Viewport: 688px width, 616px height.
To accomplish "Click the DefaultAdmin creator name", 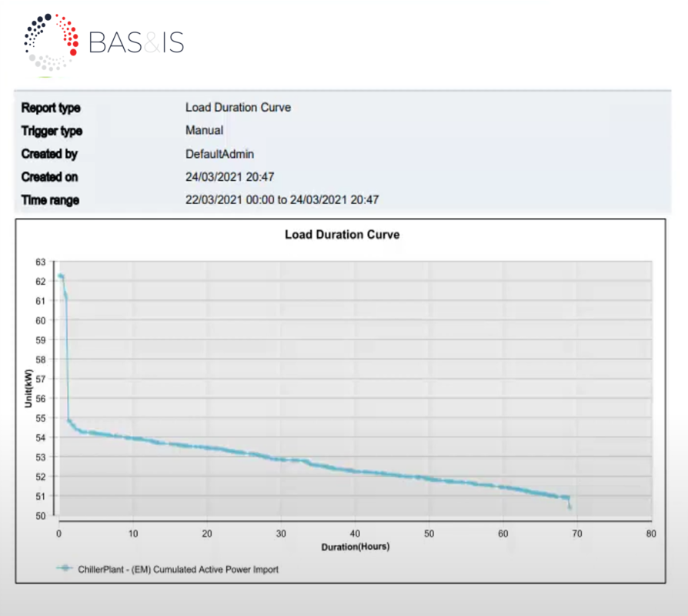I will pyautogui.click(x=219, y=154).
